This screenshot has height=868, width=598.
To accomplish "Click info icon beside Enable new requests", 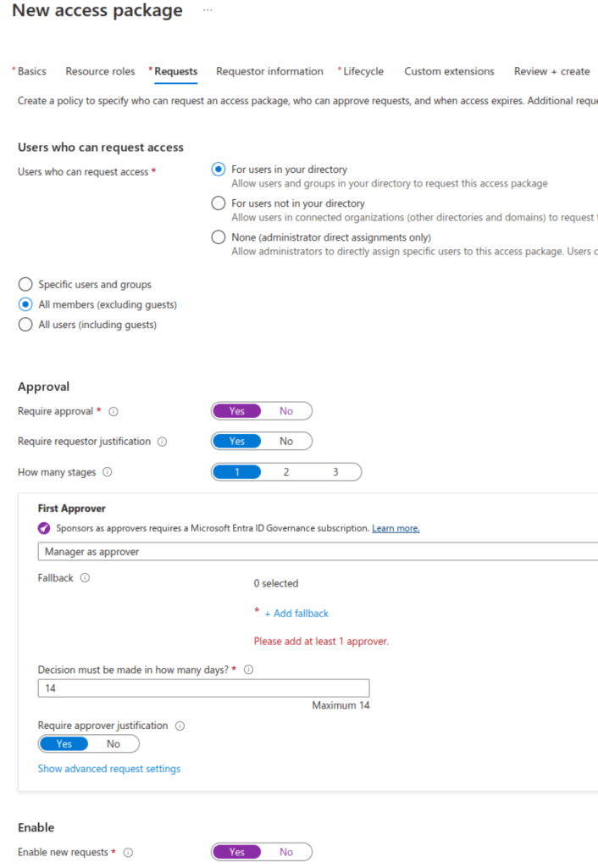I will [x=129, y=853].
